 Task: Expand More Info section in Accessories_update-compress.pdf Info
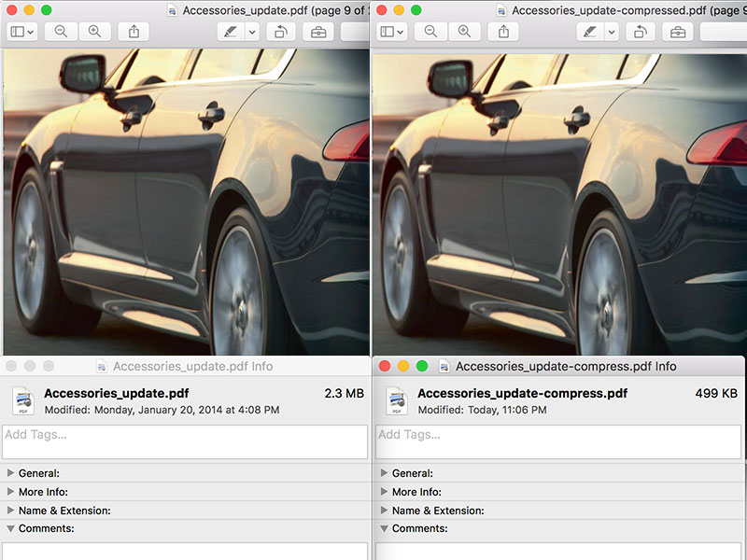(384, 492)
